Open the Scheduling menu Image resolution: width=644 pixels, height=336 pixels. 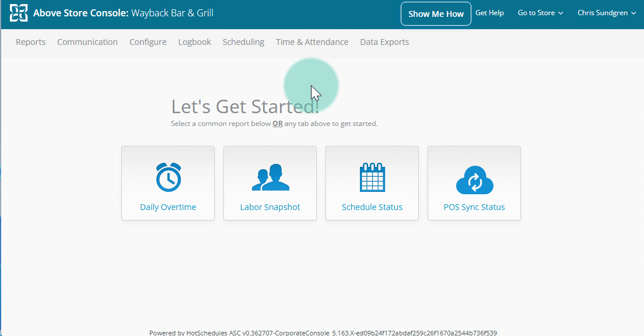(244, 42)
